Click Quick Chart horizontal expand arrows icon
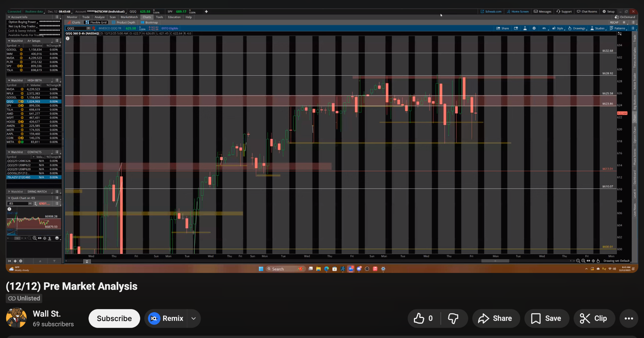Image resolution: width=644 pixels, height=338 pixels. [40, 238]
